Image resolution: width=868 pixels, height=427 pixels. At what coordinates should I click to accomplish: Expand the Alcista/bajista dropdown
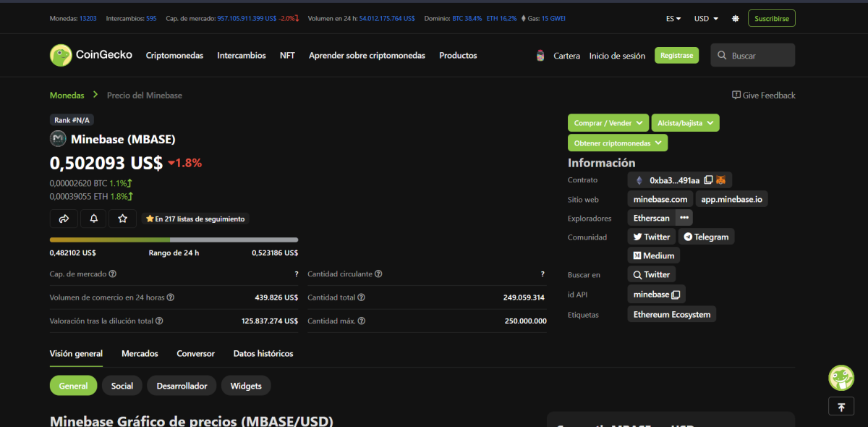(x=685, y=122)
